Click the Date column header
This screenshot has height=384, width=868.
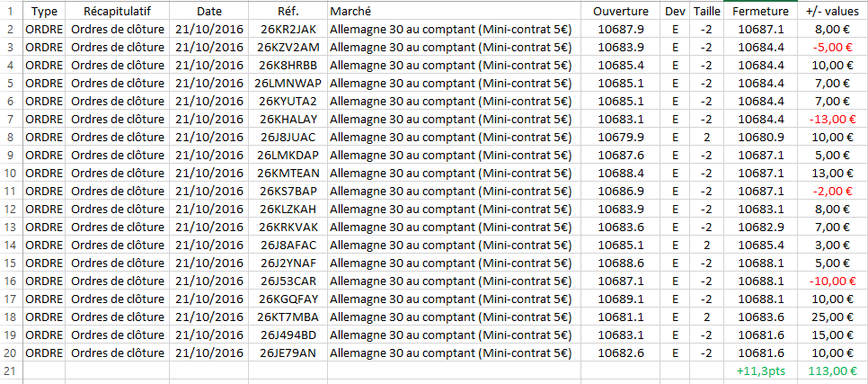tap(209, 12)
